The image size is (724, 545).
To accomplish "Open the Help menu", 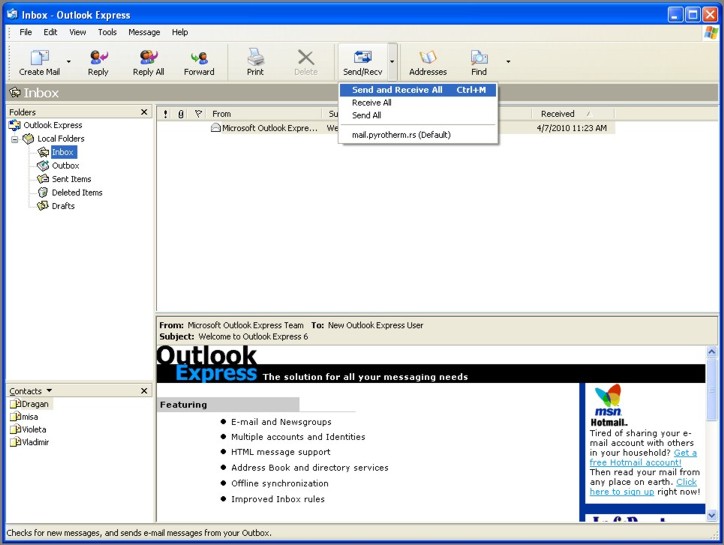I will click(x=180, y=32).
